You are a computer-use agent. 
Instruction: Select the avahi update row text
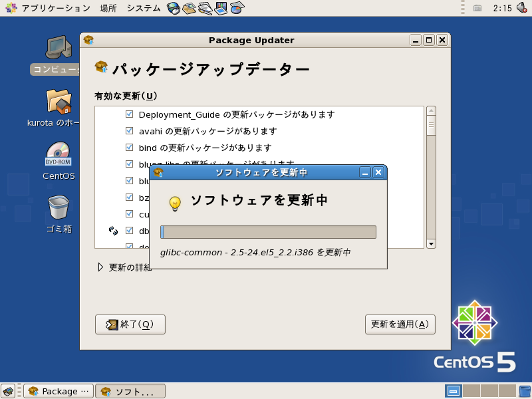click(x=207, y=131)
